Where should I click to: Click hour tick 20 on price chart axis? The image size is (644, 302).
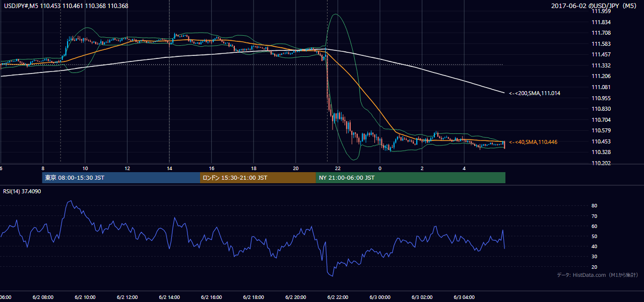tap(296, 168)
